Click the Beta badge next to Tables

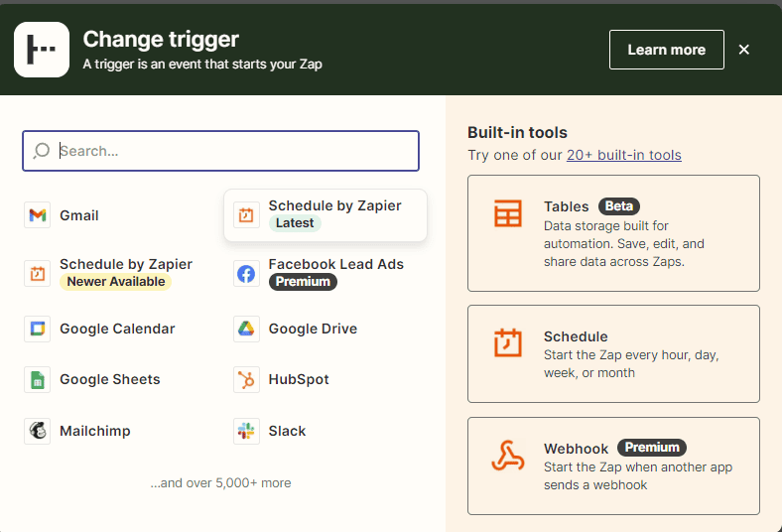tap(619, 205)
